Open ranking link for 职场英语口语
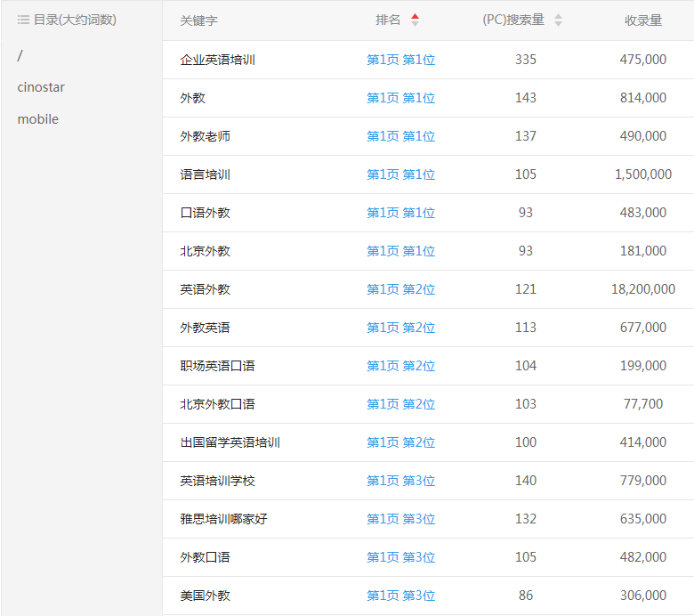 pos(400,366)
